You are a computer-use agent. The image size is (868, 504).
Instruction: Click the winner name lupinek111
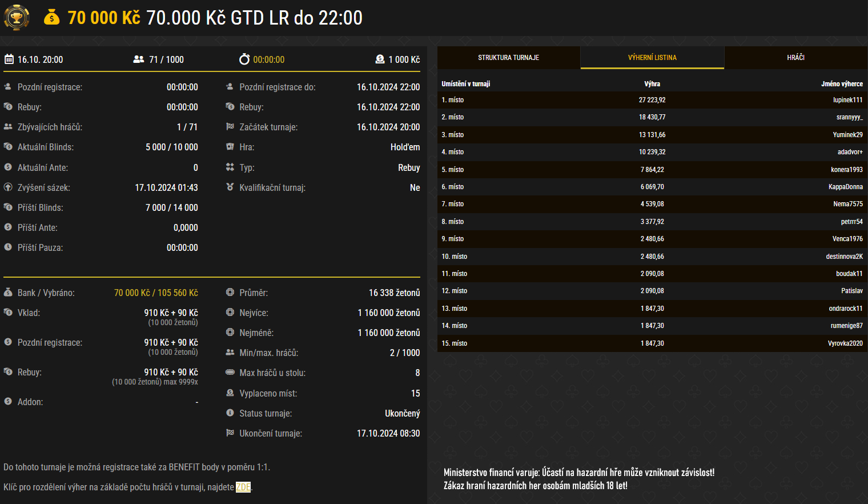[847, 99]
